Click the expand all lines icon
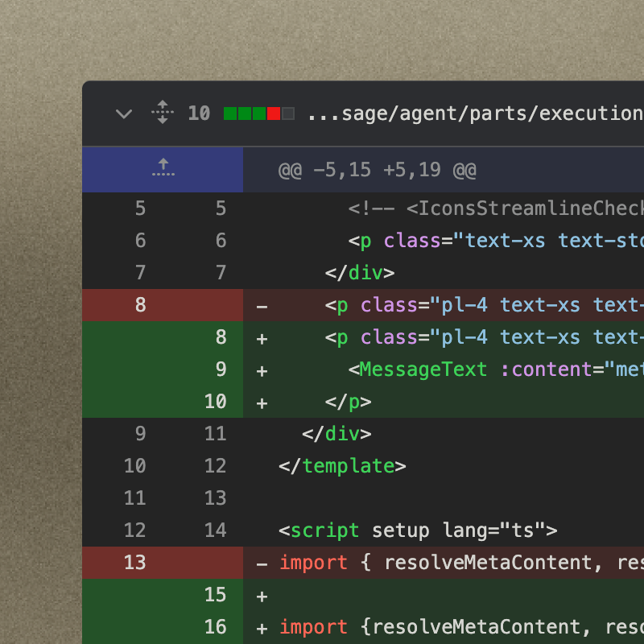The image size is (644, 644). pyautogui.click(x=163, y=113)
